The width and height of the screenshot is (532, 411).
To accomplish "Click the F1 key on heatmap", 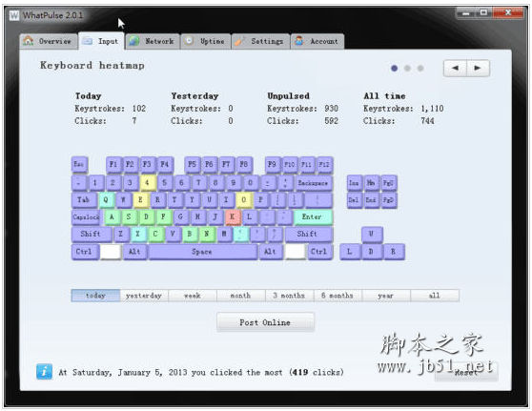I will [x=113, y=165].
